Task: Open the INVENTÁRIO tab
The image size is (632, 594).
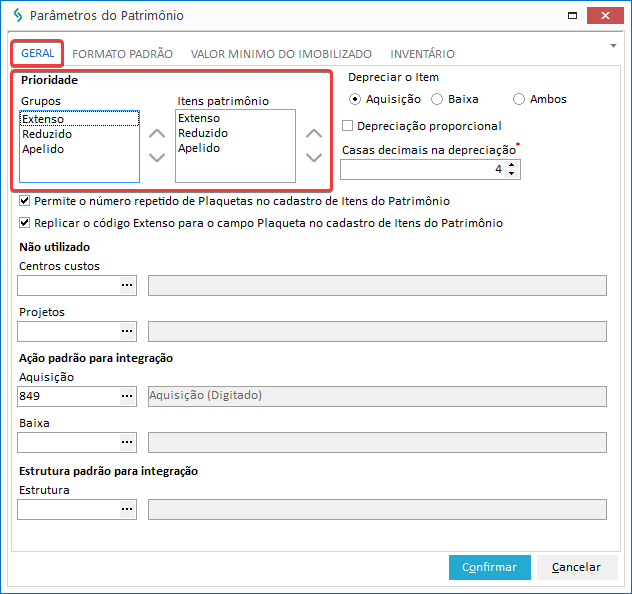Action: (x=422, y=54)
